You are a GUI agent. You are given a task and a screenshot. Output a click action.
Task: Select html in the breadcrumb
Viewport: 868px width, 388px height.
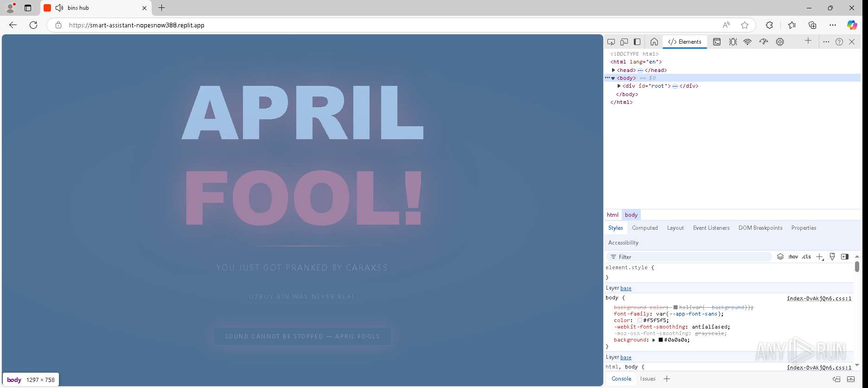pos(613,215)
